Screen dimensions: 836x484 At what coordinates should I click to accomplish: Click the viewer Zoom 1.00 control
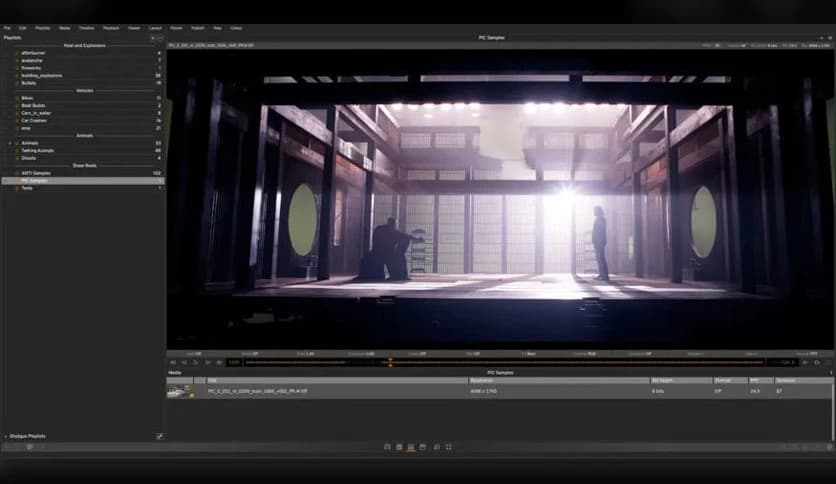coord(305,353)
